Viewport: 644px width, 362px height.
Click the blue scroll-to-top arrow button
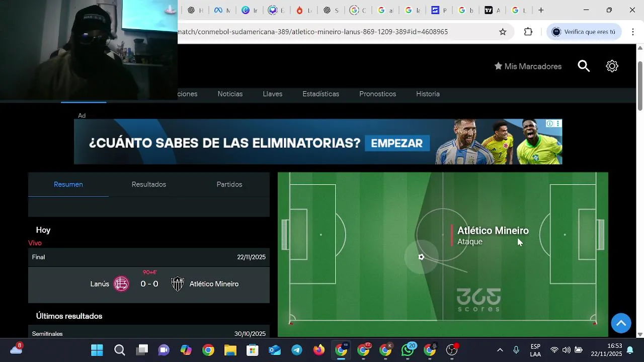tap(621, 323)
